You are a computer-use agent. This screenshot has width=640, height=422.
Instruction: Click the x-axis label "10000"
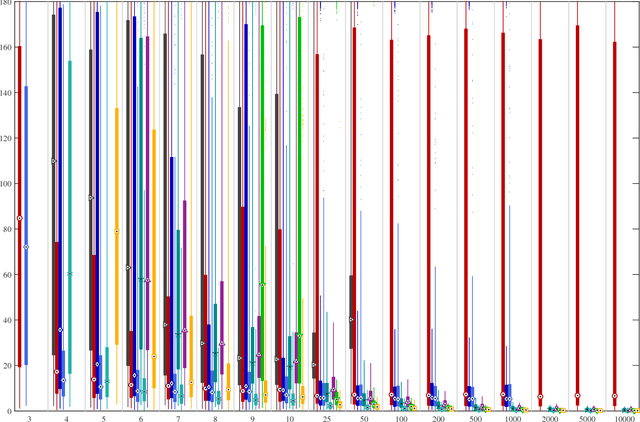point(625,419)
